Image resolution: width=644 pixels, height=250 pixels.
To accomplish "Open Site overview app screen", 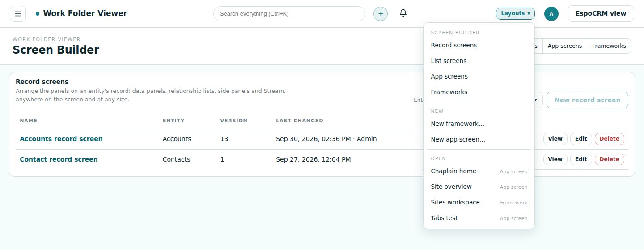I will tap(479, 187).
